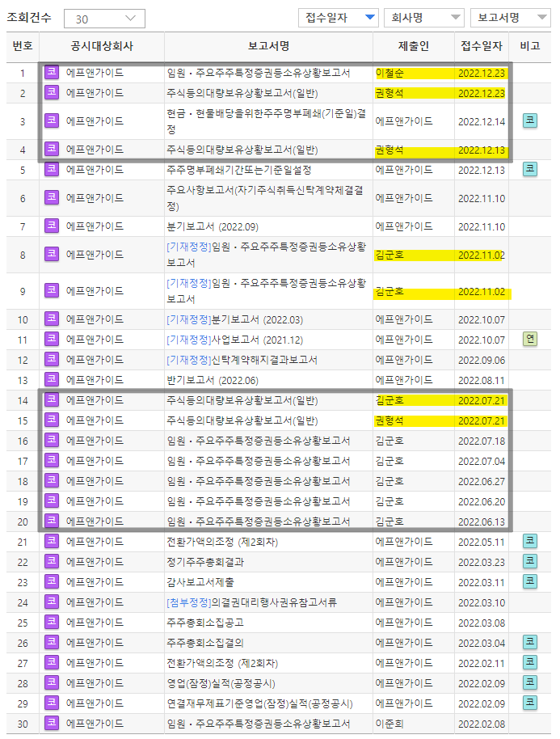560x739 pixels.
Task: Sort by 보고서명 button
Action: point(511,18)
